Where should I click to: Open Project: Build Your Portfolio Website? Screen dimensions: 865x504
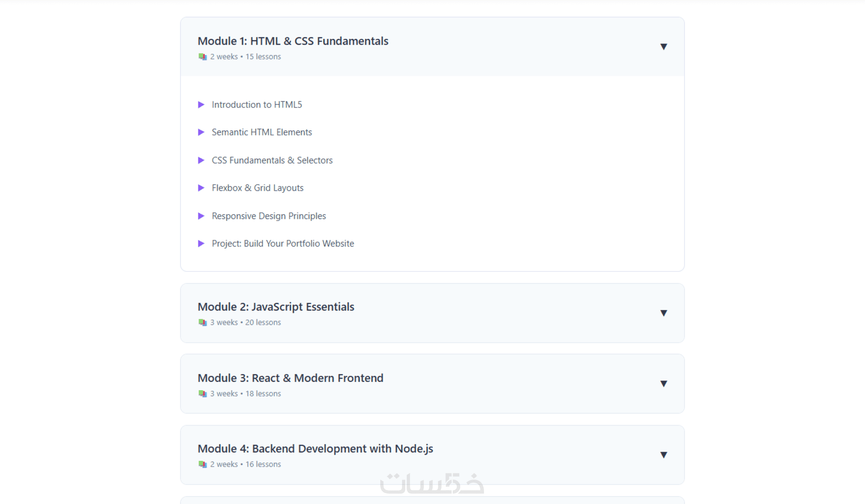283,244
